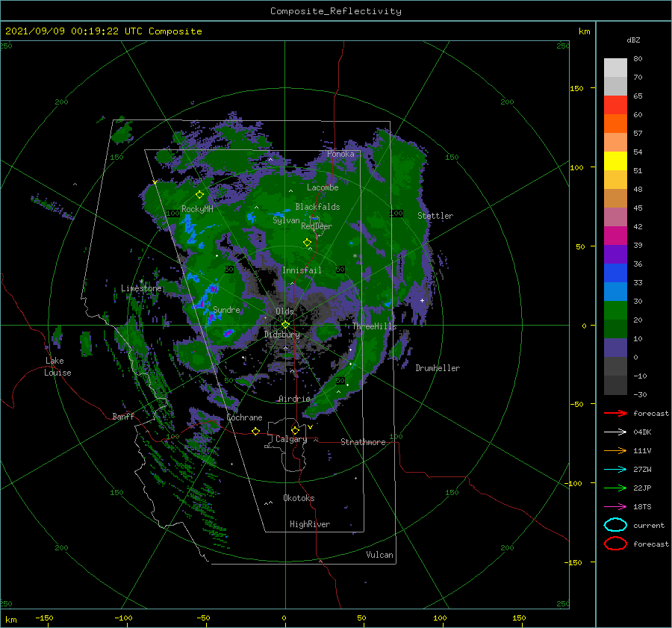Select the light blue 30-33 dBZ swatch

click(615, 292)
